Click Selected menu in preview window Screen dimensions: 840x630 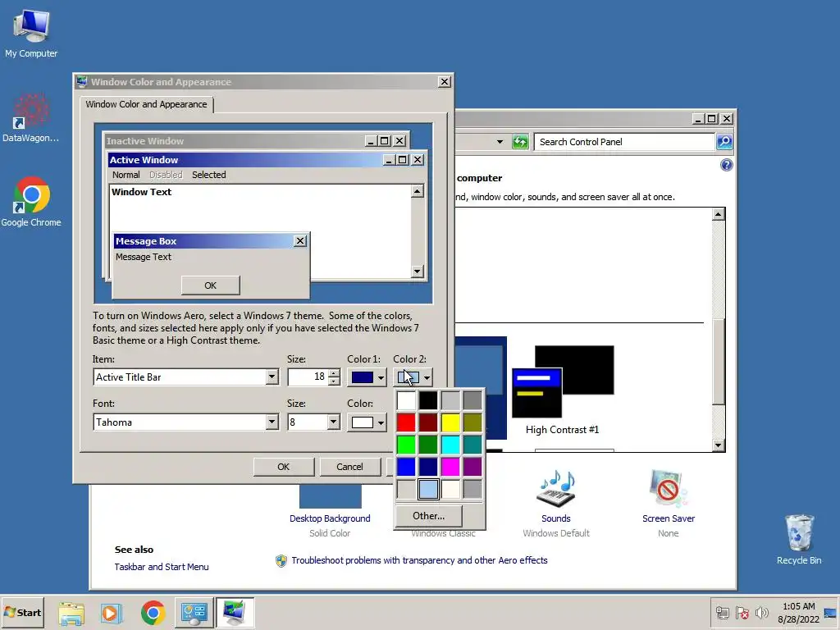[209, 175]
